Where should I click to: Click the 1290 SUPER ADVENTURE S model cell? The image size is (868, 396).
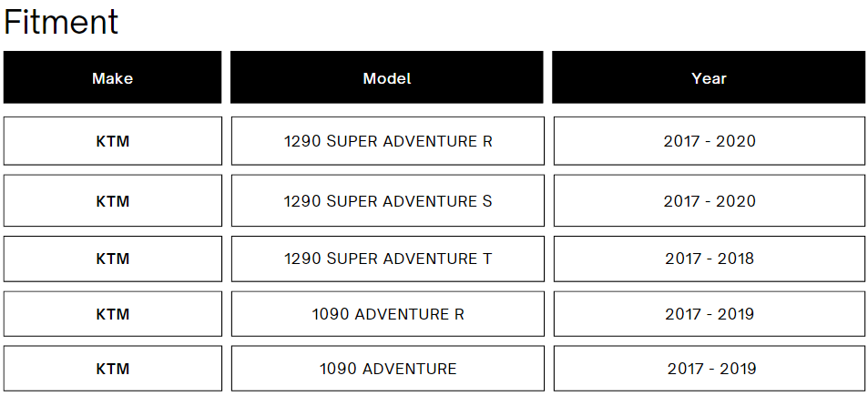pyautogui.click(x=387, y=201)
